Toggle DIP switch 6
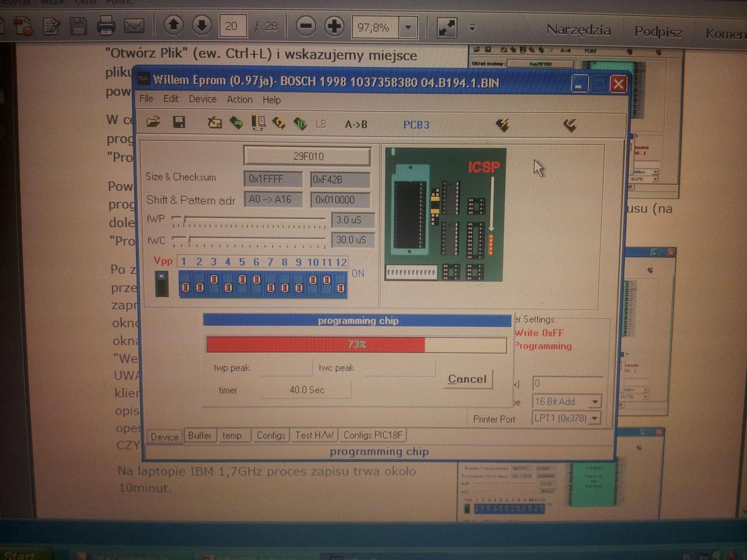This screenshot has height=560, width=747. 257,284
